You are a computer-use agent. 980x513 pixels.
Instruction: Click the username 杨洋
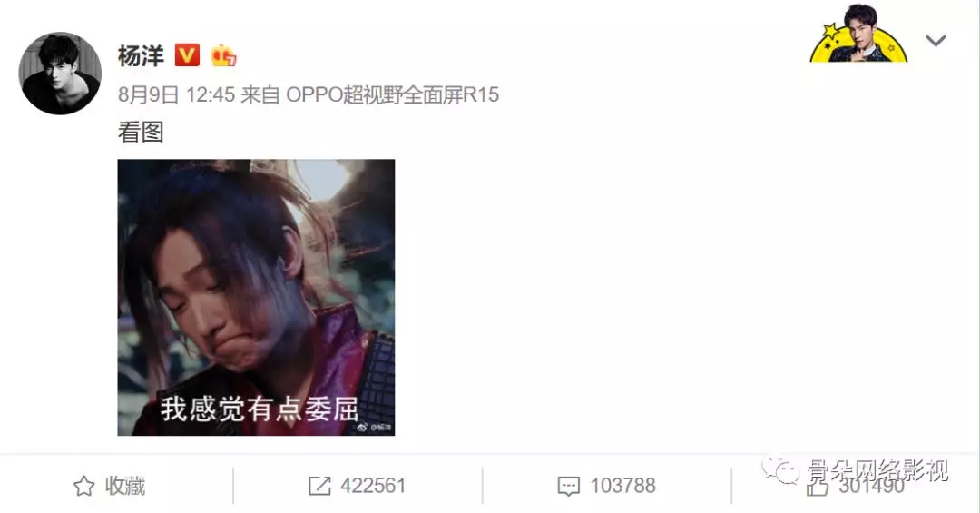click(141, 55)
